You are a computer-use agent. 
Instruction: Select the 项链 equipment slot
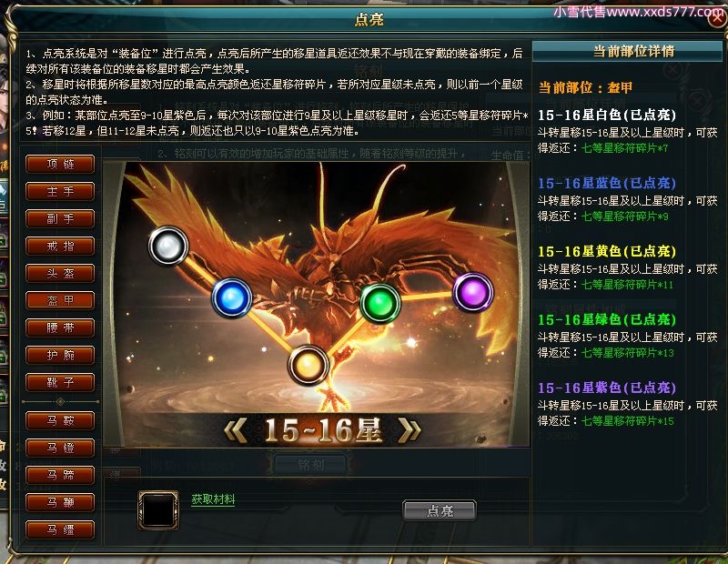(x=60, y=164)
